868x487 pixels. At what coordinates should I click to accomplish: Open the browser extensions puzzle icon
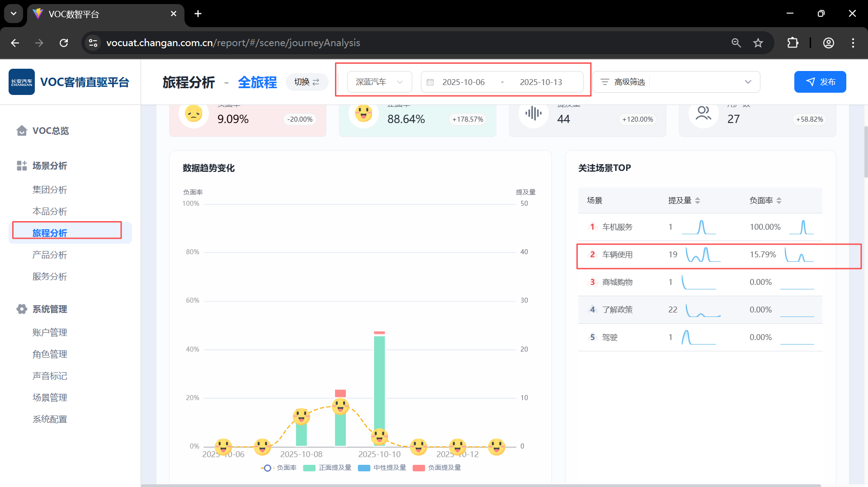(x=793, y=43)
